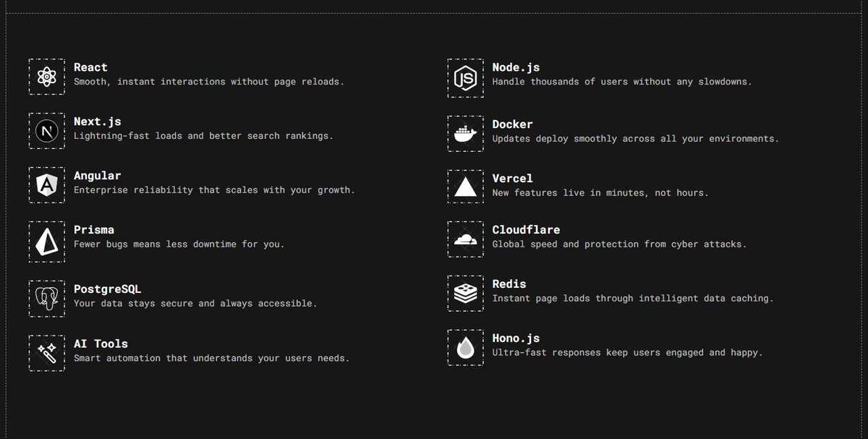
Task: Click the AI Tools magic wand icon
Action: [46, 353]
